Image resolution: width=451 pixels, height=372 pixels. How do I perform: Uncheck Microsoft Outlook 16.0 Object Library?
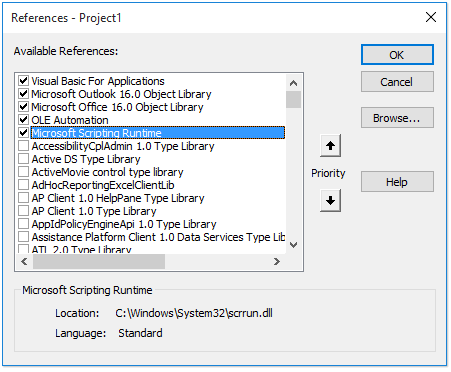23,94
